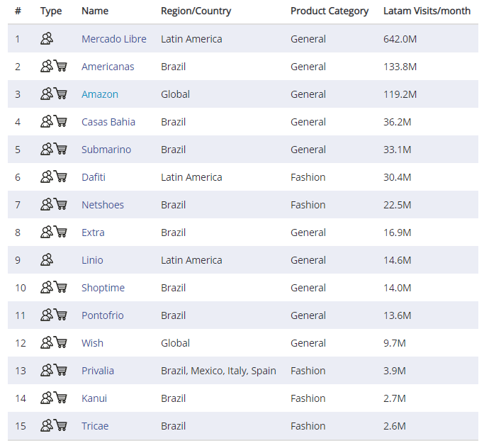Click the Product Category column header
The height and width of the screenshot is (448, 484).
click(330, 11)
